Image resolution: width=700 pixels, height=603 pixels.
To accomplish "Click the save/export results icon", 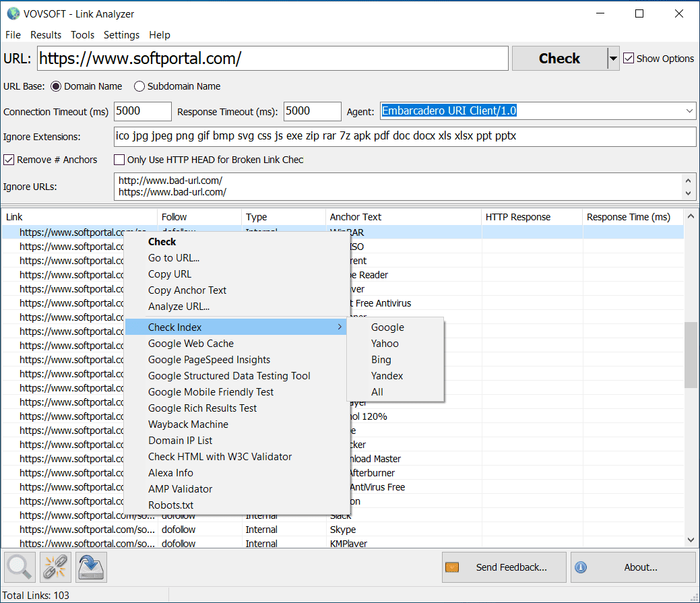I will point(91,567).
